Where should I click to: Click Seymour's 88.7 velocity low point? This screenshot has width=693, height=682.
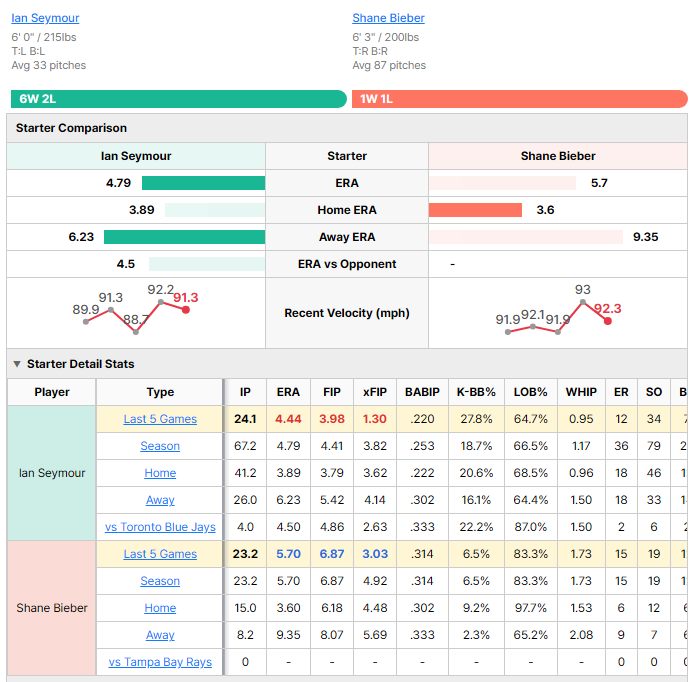(136, 332)
